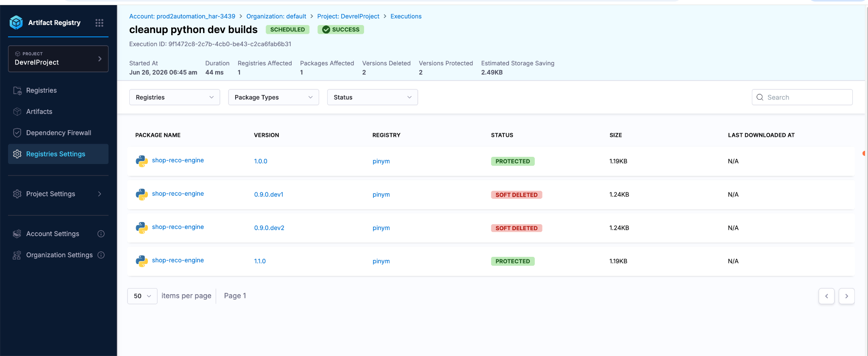
Task: Open version 0.9.0.dev1 link
Action: (269, 195)
